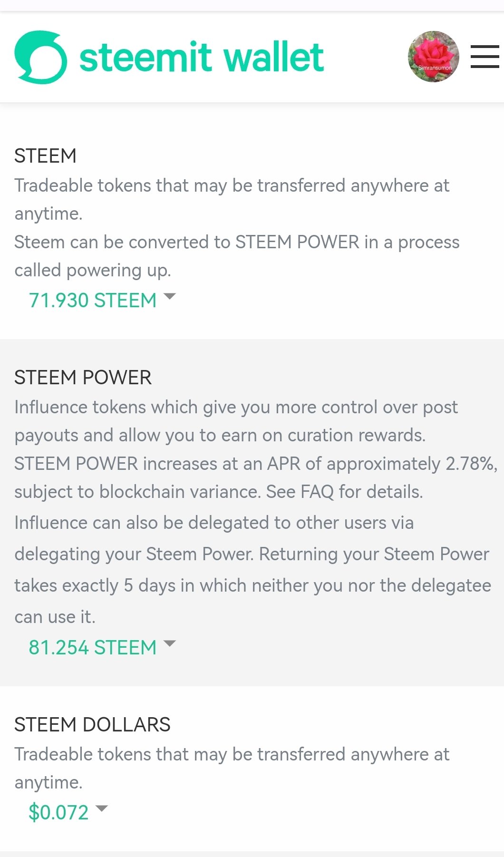This screenshot has height=857, width=504.
Task: Click the arrow next to 71.930 STEEM
Action: pyautogui.click(x=169, y=297)
